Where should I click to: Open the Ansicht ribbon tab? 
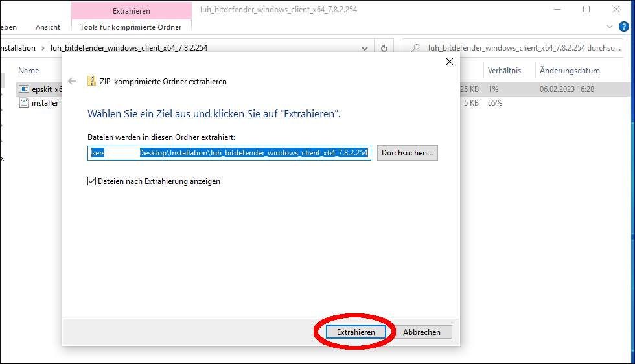click(48, 27)
